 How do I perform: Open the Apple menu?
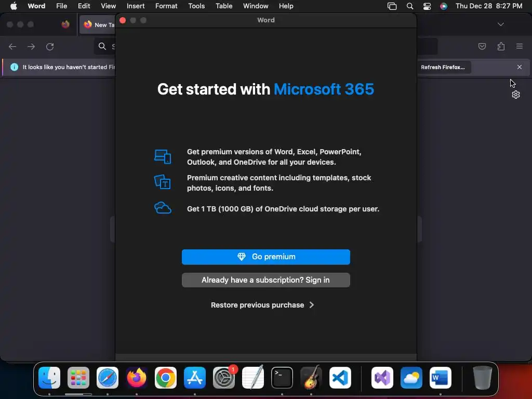(x=14, y=6)
